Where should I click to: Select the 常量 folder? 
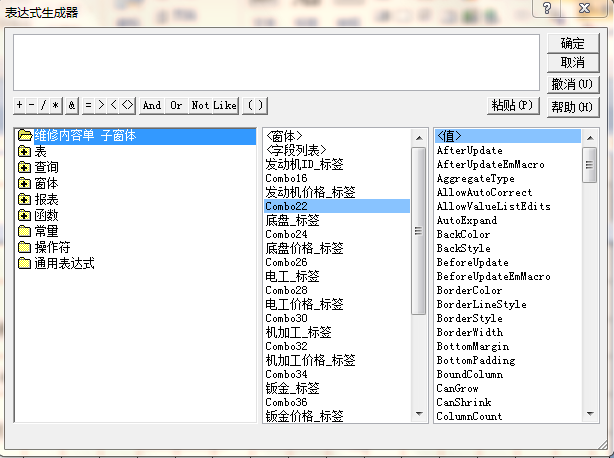46,231
